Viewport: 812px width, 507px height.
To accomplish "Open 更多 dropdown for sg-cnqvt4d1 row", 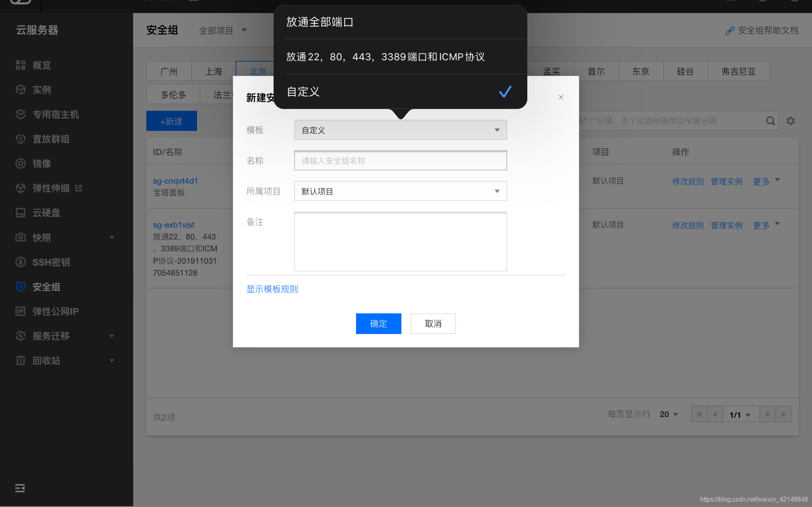I will 766,181.
